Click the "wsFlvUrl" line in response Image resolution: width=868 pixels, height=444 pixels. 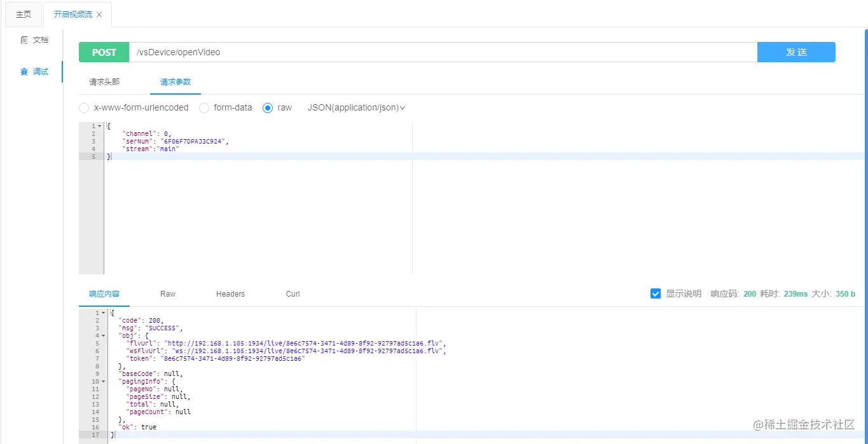pos(286,351)
